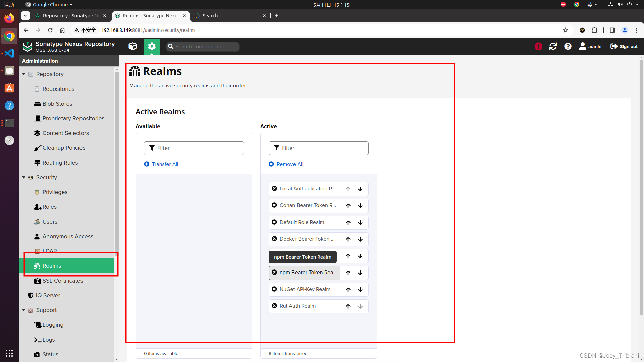The image size is (644, 362).
Task: Collapse the Support tree node
Action: click(24, 310)
